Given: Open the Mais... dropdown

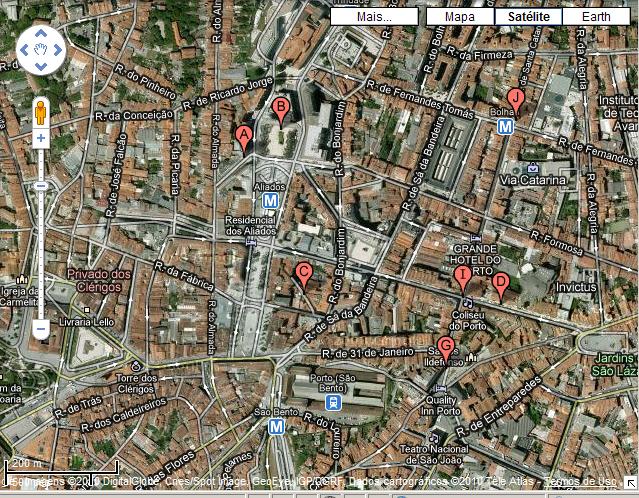Looking at the screenshot, I should [375, 17].
